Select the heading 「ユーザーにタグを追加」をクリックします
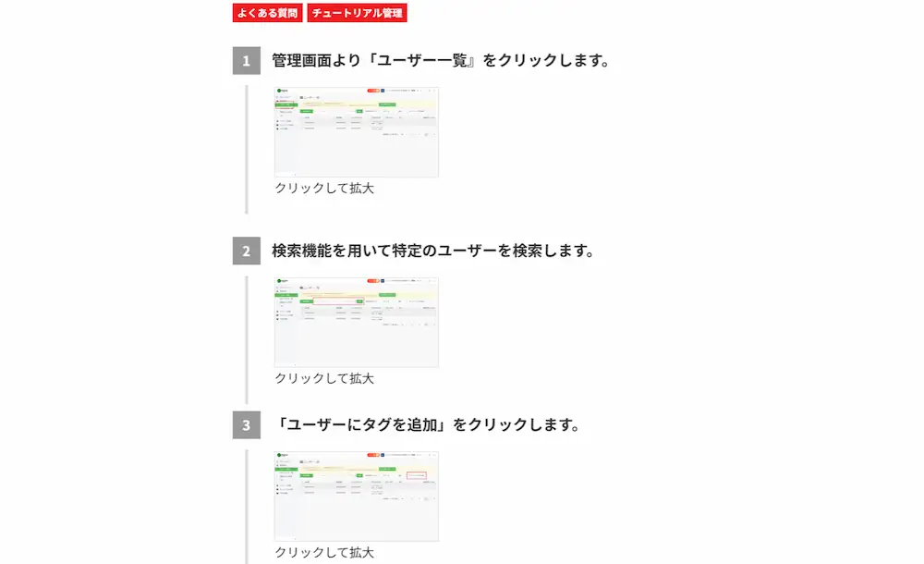 427,425
